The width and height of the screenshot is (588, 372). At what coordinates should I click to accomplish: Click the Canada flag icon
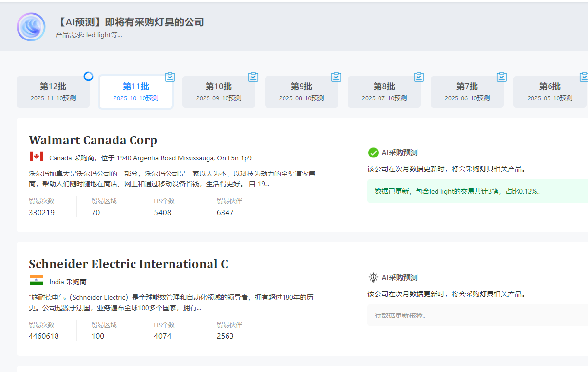(x=37, y=157)
